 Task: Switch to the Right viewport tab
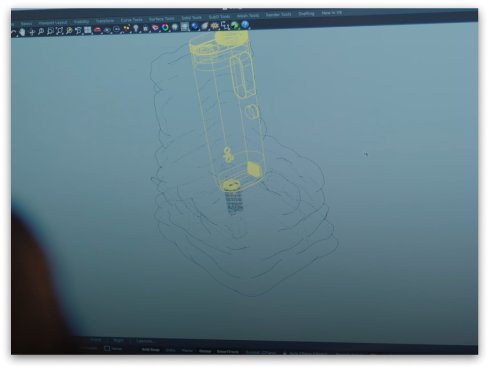[x=119, y=340]
